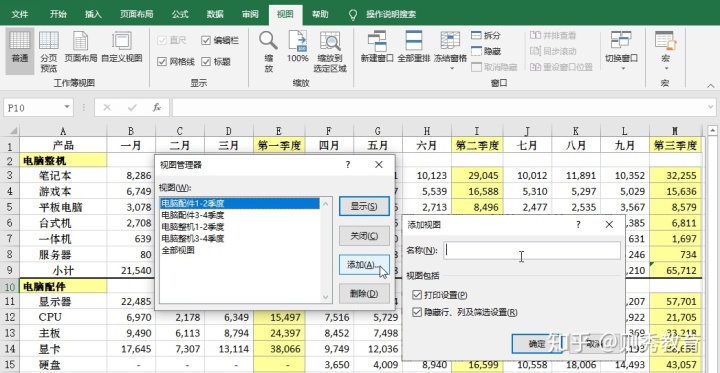
Task: Select view 电脑整机1-2季度 in list
Action: coord(239,226)
